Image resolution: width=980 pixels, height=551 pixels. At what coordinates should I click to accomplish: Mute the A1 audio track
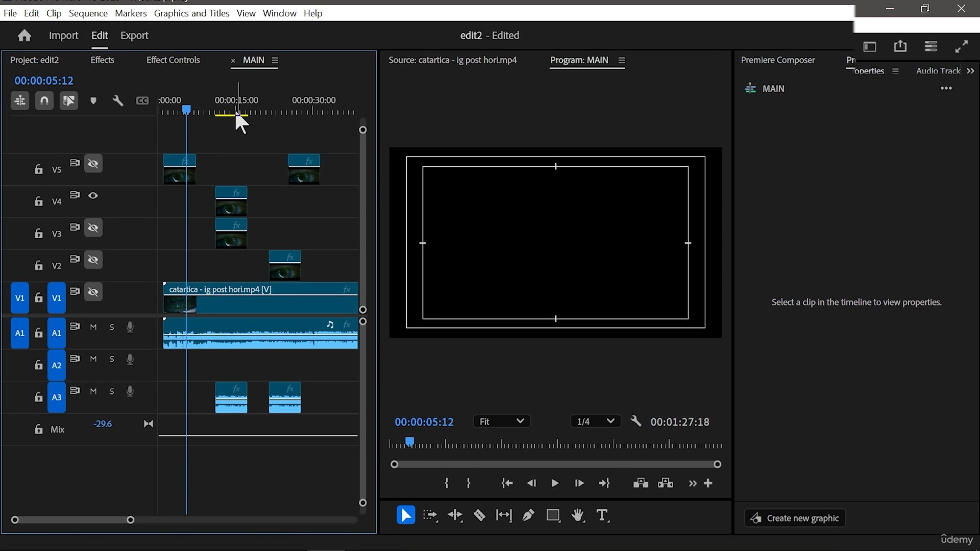[93, 327]
